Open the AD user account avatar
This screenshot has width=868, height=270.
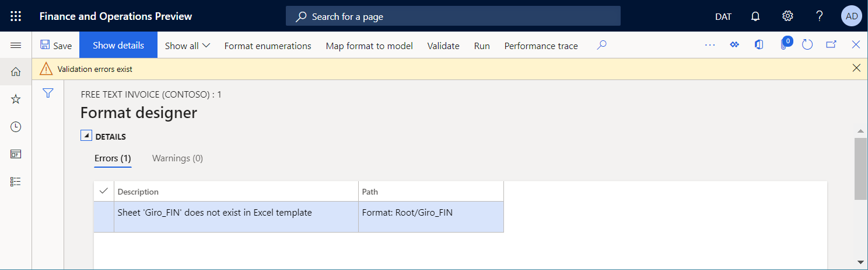(852, 16)
